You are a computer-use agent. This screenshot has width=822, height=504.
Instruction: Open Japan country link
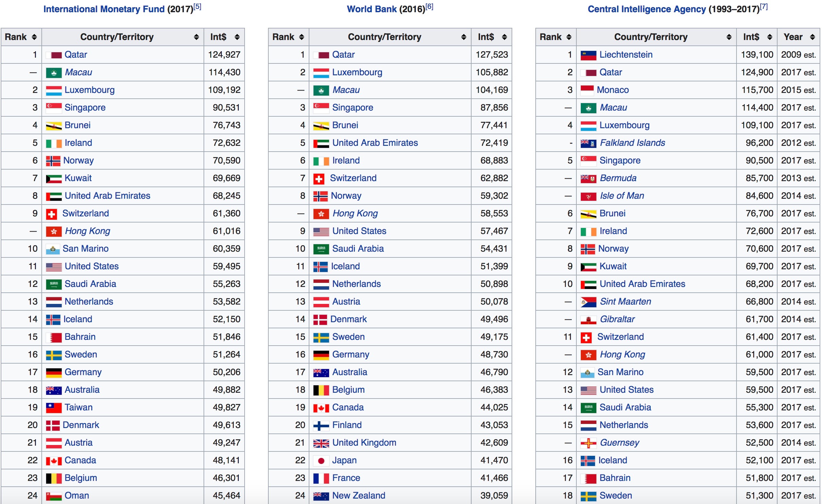click(344, 460)
